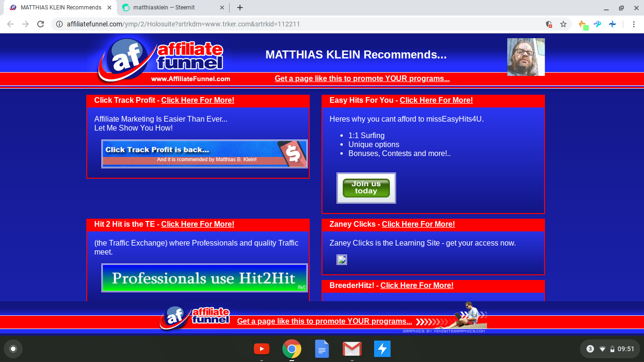This screenshot has width=644, height=362.
Task: Close the MATTHIAS KLEIN Recommends tab
Action: (109, 8)
